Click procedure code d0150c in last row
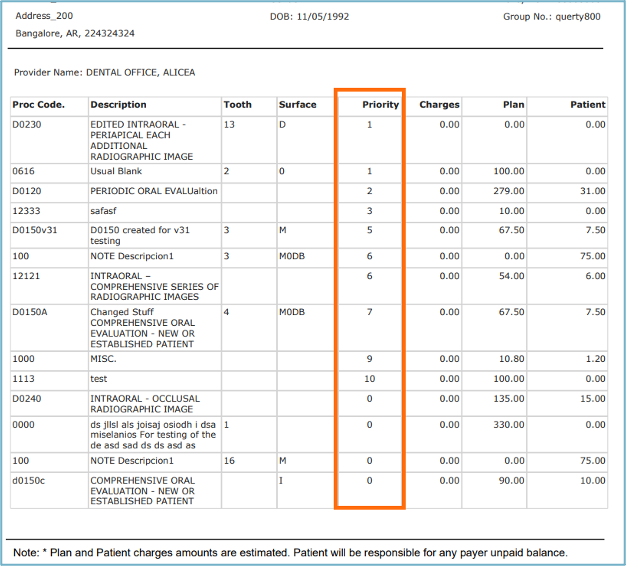This screenshot has height=566, width=626. pos(29,481)
